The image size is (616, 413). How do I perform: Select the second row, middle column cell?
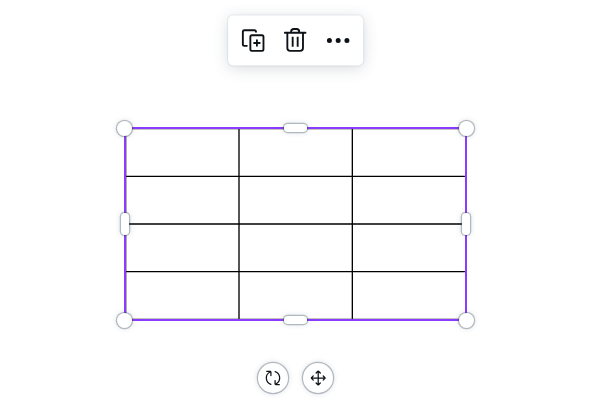click(295, 200)
